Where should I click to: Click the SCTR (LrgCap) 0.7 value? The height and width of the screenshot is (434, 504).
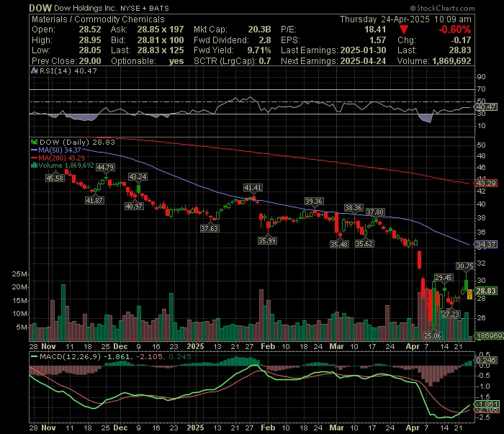click(x=265, y=61)
